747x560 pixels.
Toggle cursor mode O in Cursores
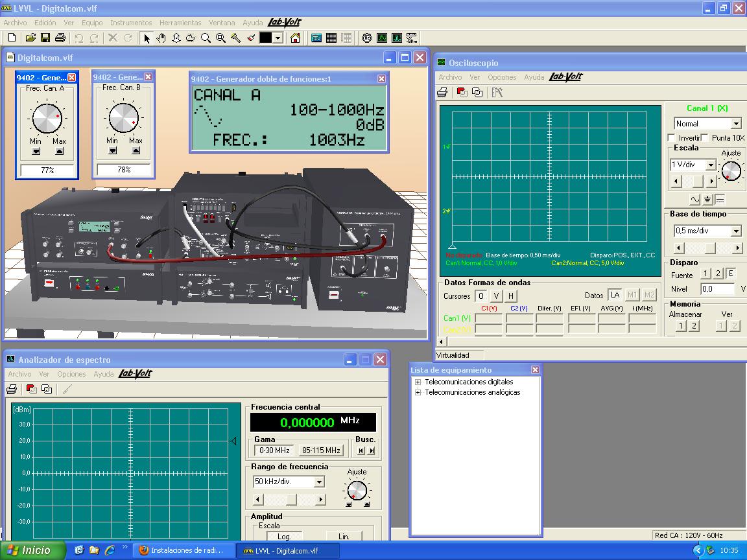coord(481,296)
